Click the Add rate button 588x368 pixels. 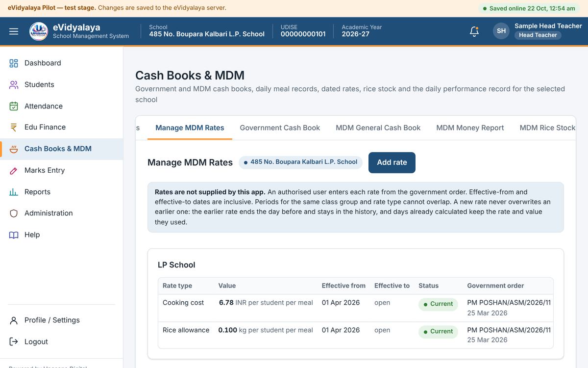392,162
